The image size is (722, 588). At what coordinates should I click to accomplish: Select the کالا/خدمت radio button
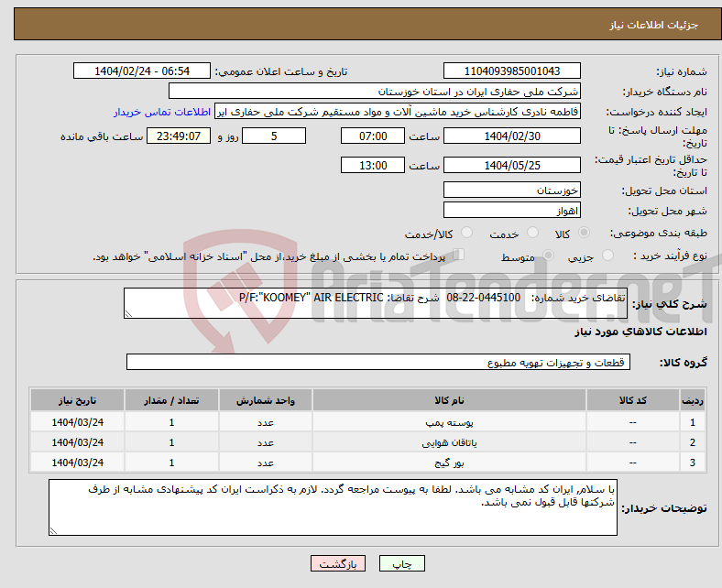tap(466, 233)
